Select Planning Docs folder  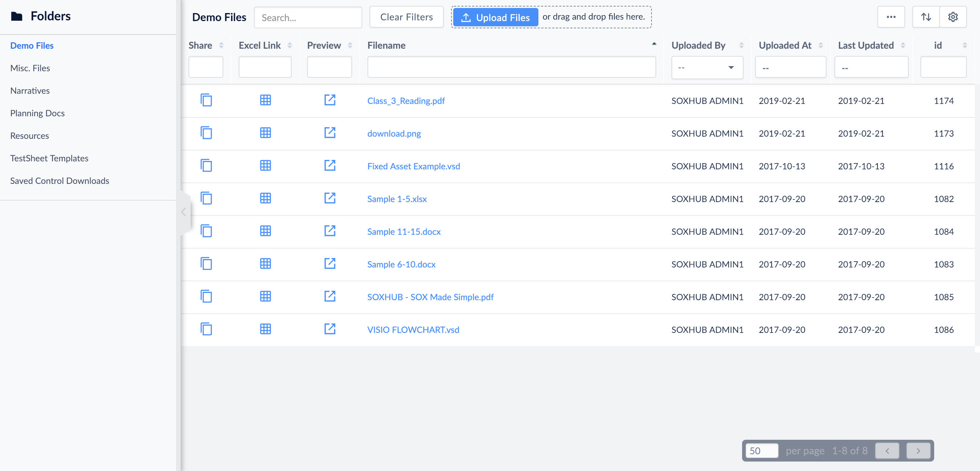[x=37, y=113]
